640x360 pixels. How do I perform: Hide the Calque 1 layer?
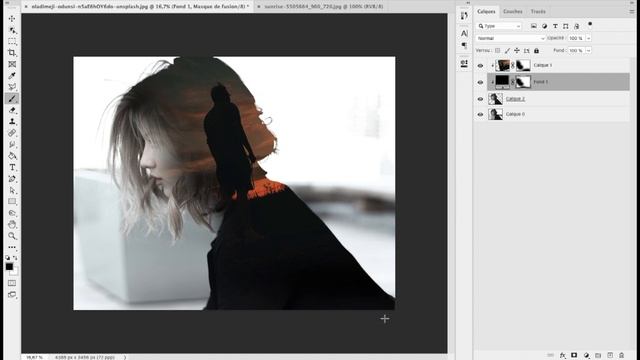tap(480, 66)
